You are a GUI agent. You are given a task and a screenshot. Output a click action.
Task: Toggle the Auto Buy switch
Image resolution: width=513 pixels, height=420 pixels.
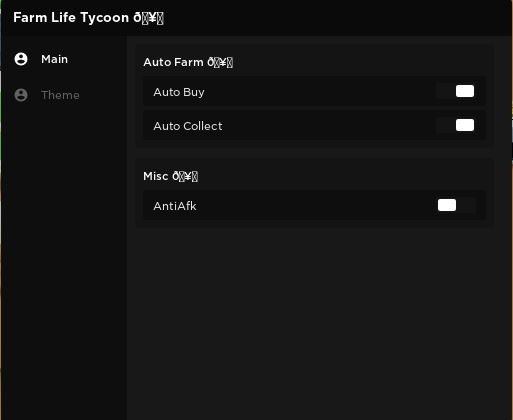coord(456,91)
